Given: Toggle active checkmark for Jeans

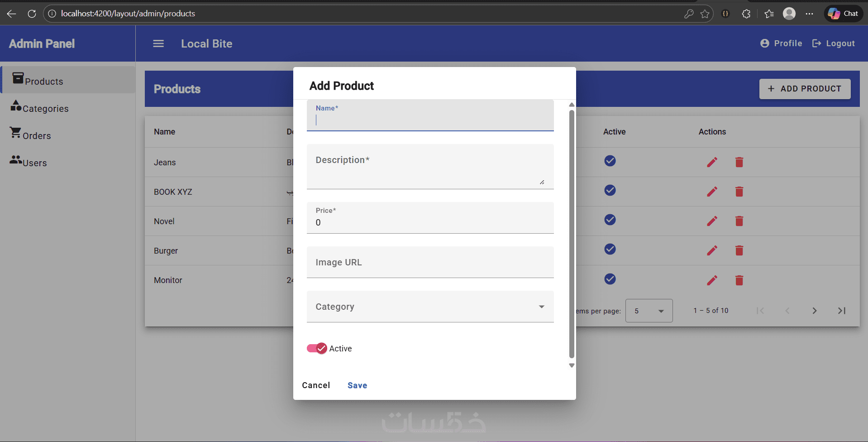Looking at the screenshot, I should pyautogui.click(x=610, y=161).
